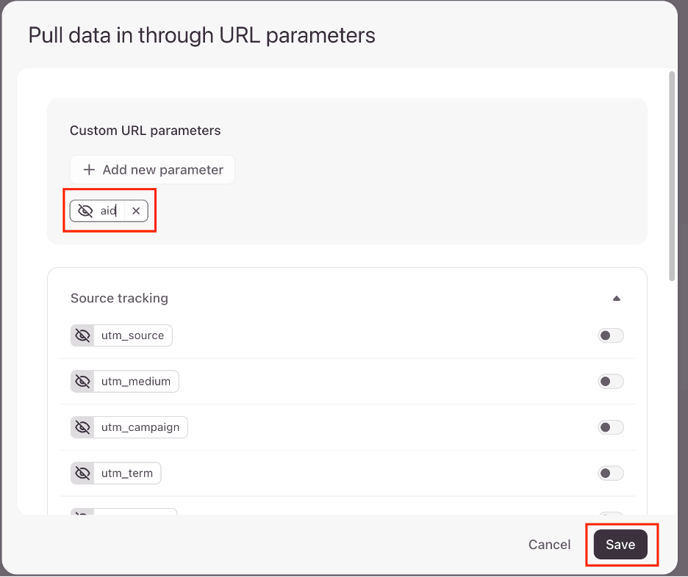
Task: Collapse the Source tracking section arrow
Action: point(616,298)
